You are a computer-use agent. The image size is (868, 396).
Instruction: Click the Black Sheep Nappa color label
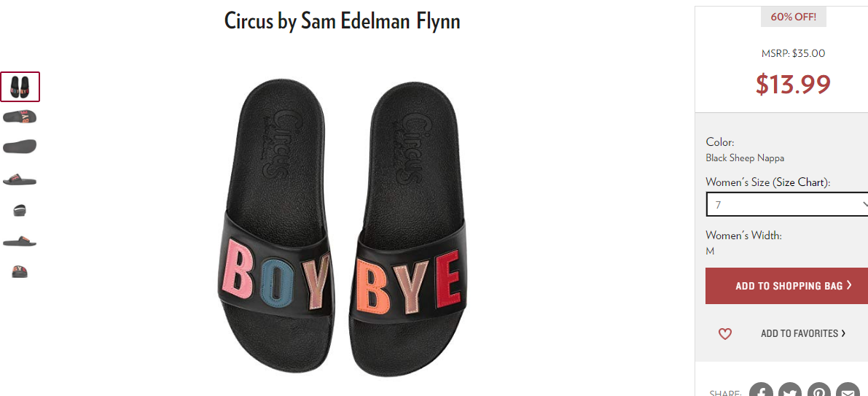[745, 158]
